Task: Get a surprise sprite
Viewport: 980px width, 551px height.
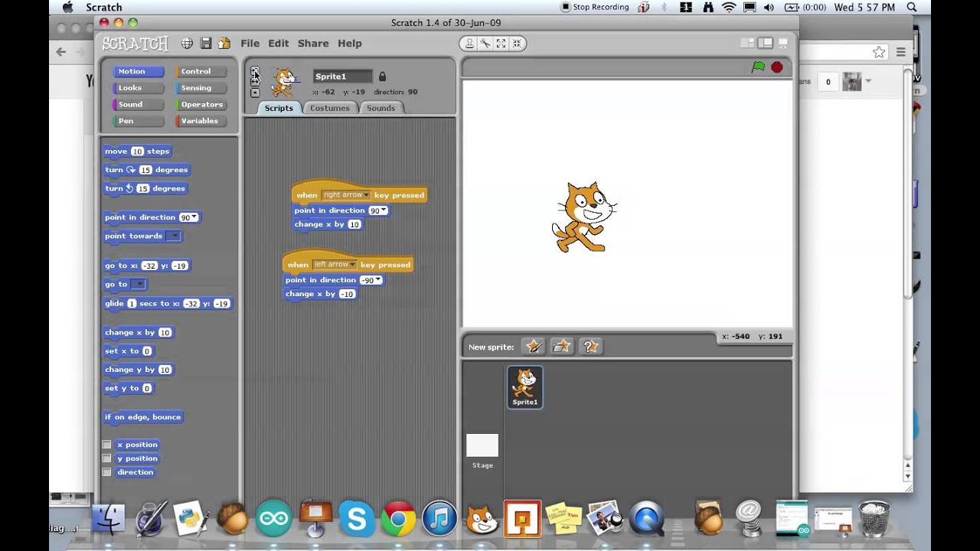Action: point(590,347)
